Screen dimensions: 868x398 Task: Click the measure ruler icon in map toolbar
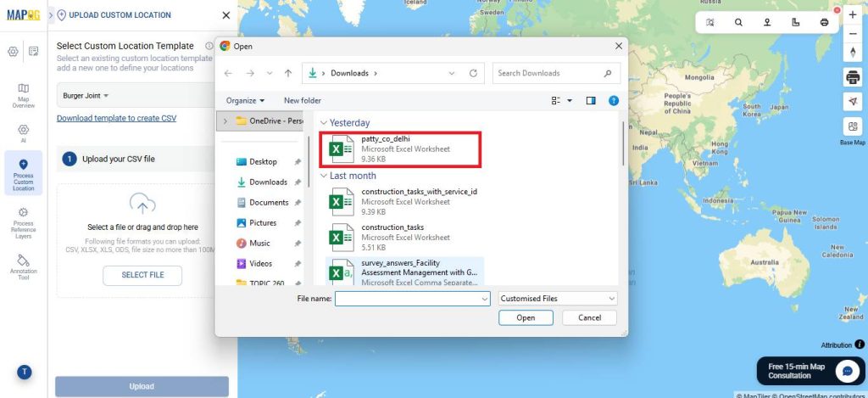click(x=795, y=22)
